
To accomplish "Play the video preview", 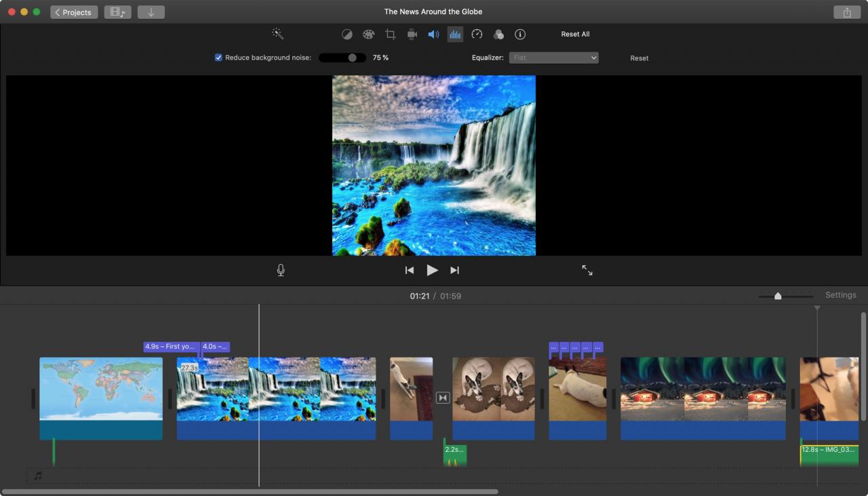I will pos(432,270).
